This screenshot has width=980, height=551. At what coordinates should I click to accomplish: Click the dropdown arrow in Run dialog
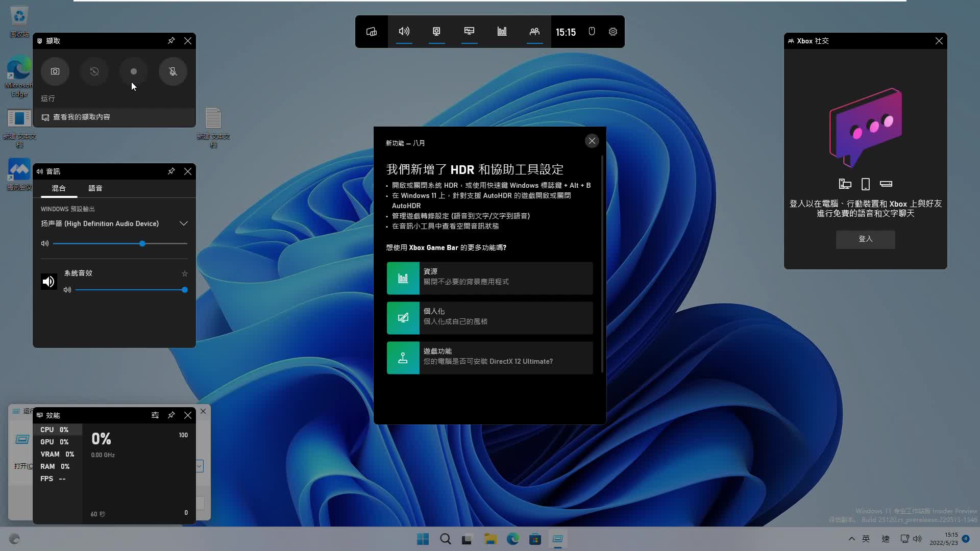pyautogui.click(x=200, y=466)
